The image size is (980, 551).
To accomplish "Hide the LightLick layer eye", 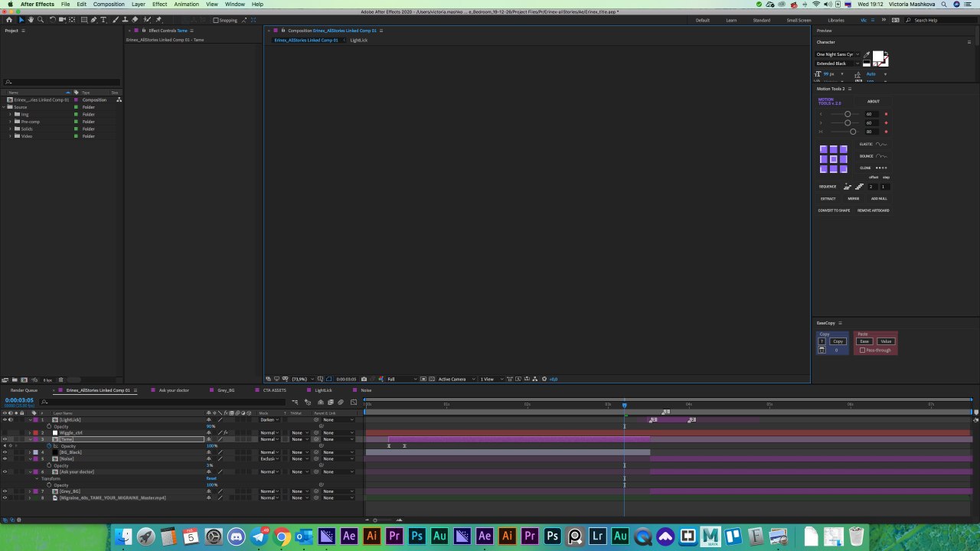I will click(5, 419).
